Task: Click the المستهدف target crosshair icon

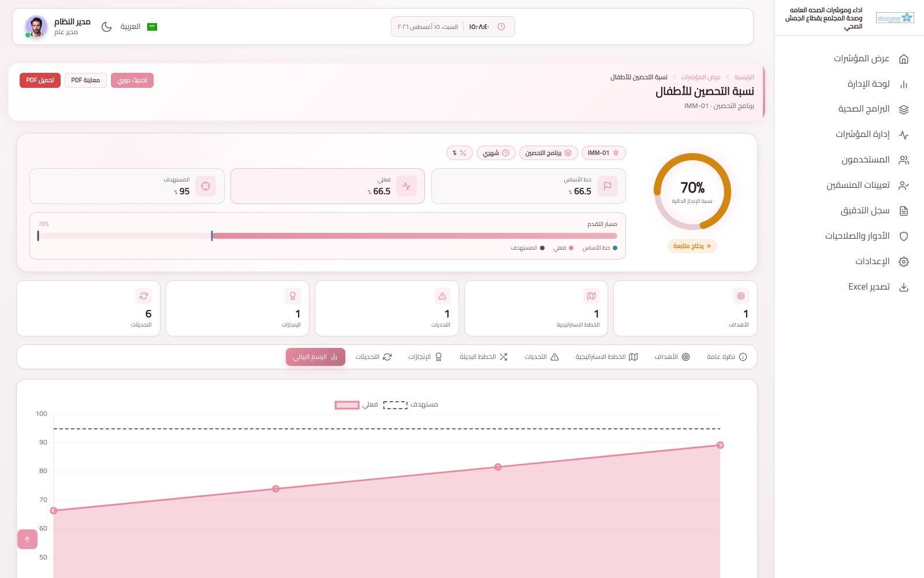Action: [x=206, y=186]
